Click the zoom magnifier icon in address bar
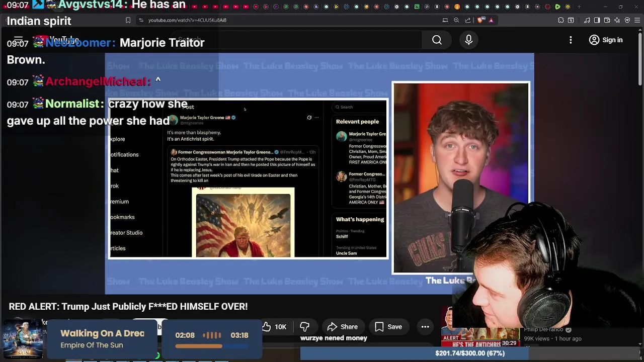Screen dimensions: 644x362 pos(456,20)
